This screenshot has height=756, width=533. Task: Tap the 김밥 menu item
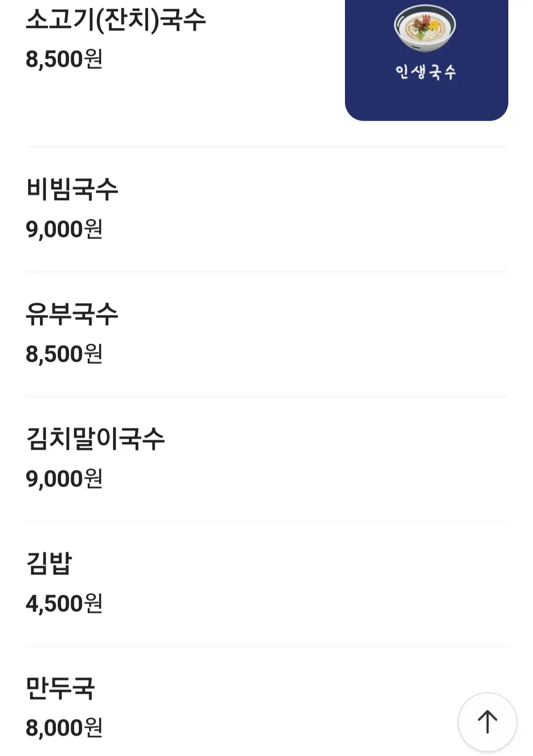49,564
